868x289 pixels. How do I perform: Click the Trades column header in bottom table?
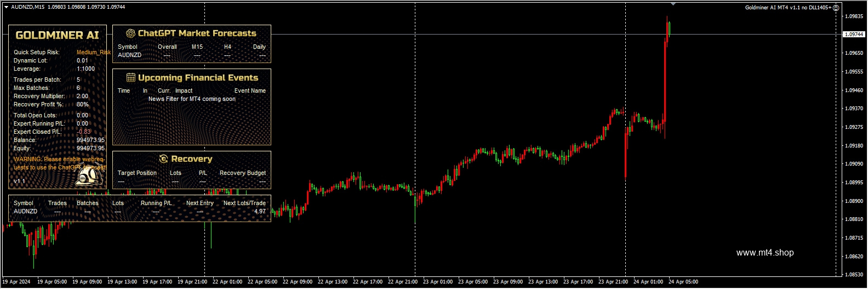57,203
